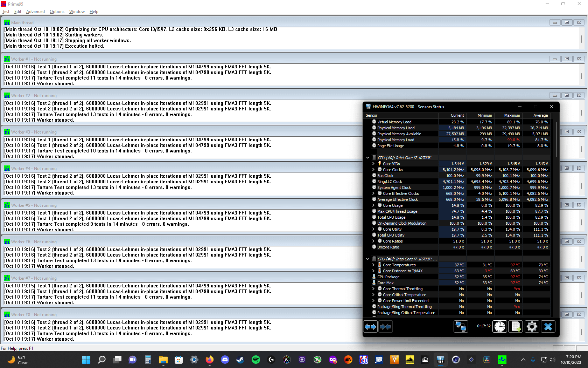The width and height of the screenshot is (588, 368).
Task: Start logging with the sheet-plus button
Action: click(516, 327)
